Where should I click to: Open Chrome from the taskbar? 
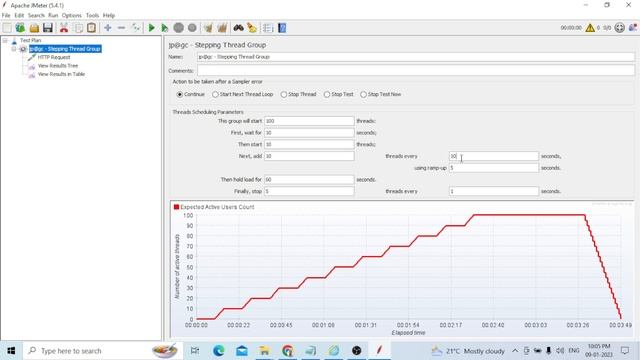coord(288,351)
